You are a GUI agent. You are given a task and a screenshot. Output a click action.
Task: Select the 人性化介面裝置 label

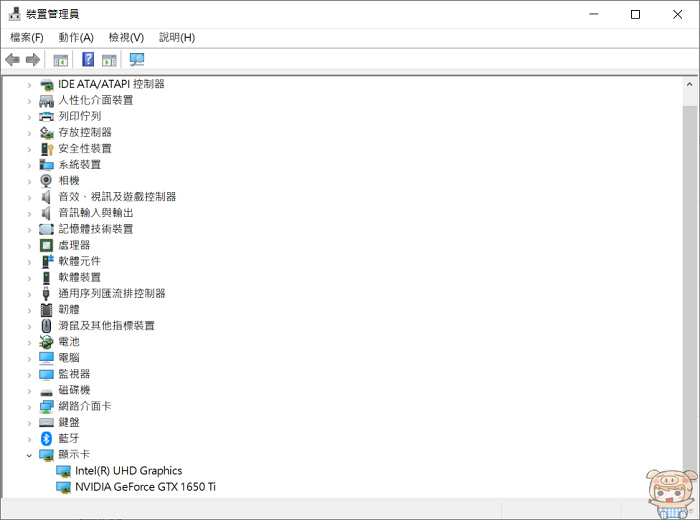pos(96,100)
